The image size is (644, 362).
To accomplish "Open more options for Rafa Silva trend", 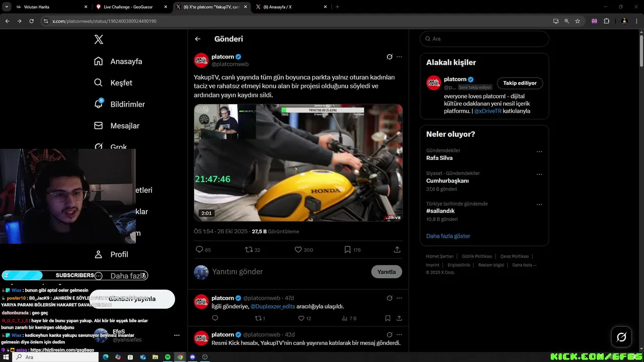I will tap(539, 151).
